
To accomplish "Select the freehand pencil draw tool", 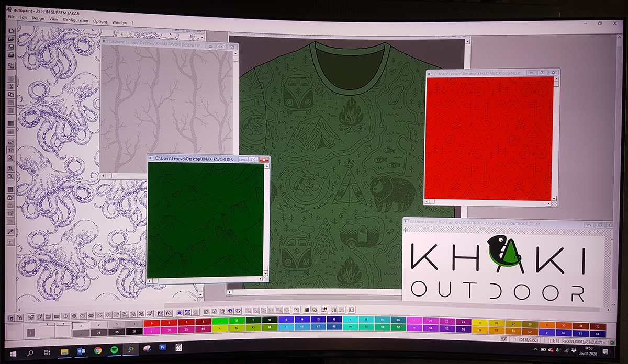I will click(x=31, y=316).
